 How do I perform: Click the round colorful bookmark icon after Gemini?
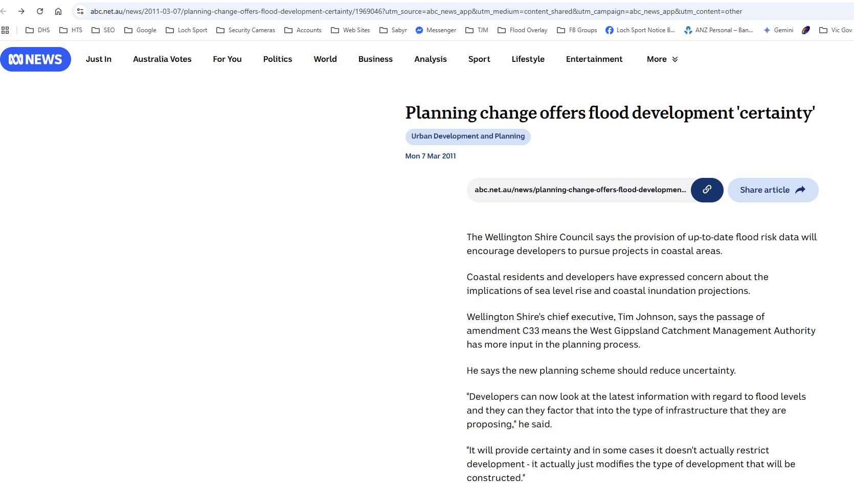(x=806, y=30)
